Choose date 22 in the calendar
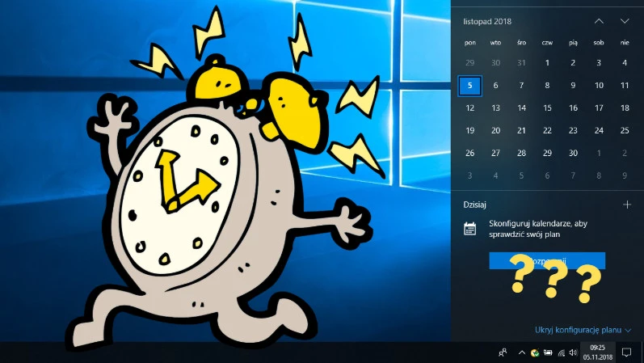Viewport: 644px width, 363px height. tap(547, 131)
